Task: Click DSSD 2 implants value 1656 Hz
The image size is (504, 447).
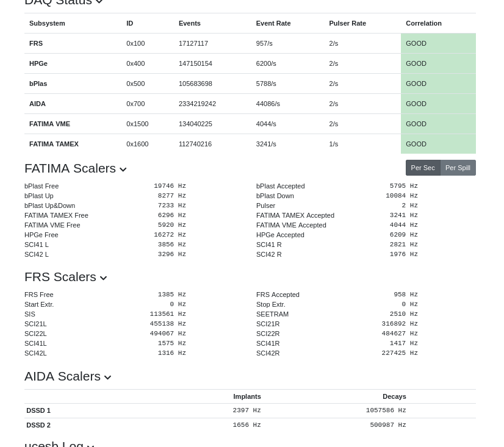Action: pos(247,425)
